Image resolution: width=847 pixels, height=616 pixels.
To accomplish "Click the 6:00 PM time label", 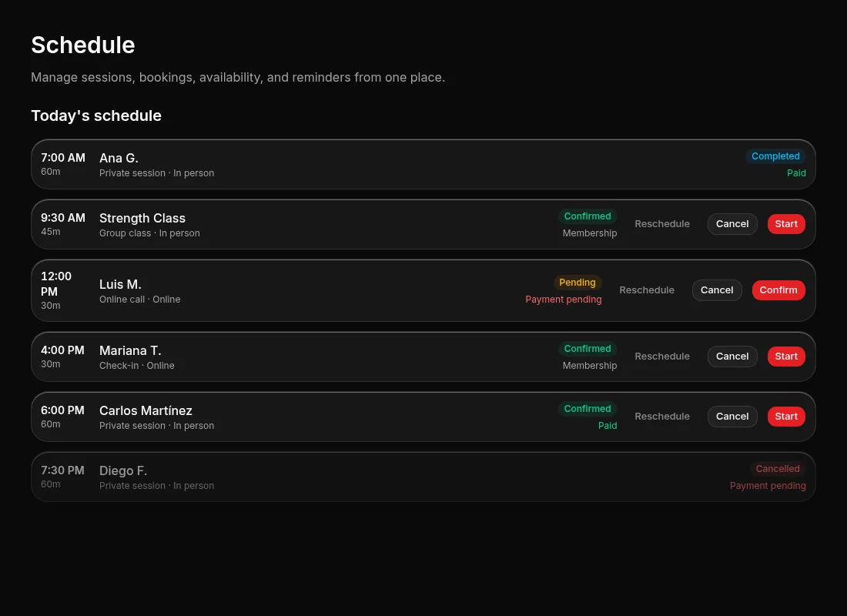I will click(62, 410).
